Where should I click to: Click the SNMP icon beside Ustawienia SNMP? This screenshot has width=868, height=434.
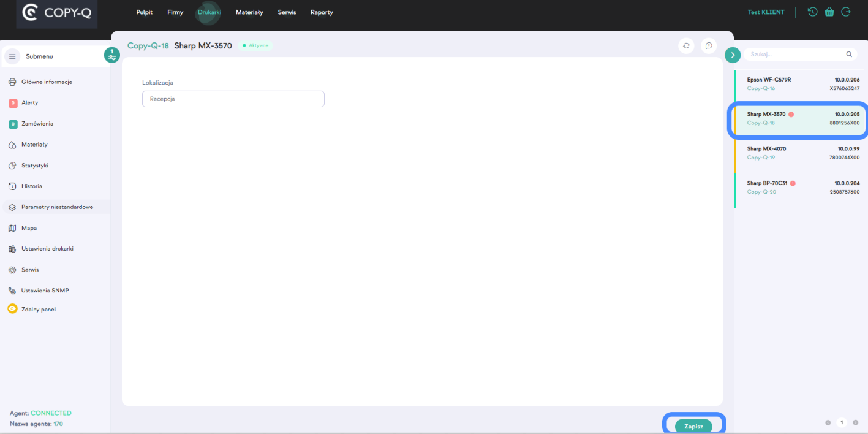(12, 291)
